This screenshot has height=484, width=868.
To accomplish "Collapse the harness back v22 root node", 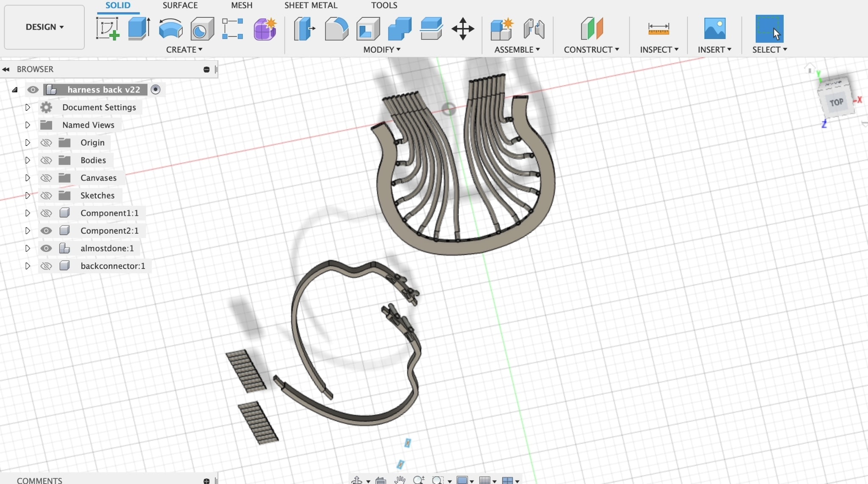I will (15, 90).
